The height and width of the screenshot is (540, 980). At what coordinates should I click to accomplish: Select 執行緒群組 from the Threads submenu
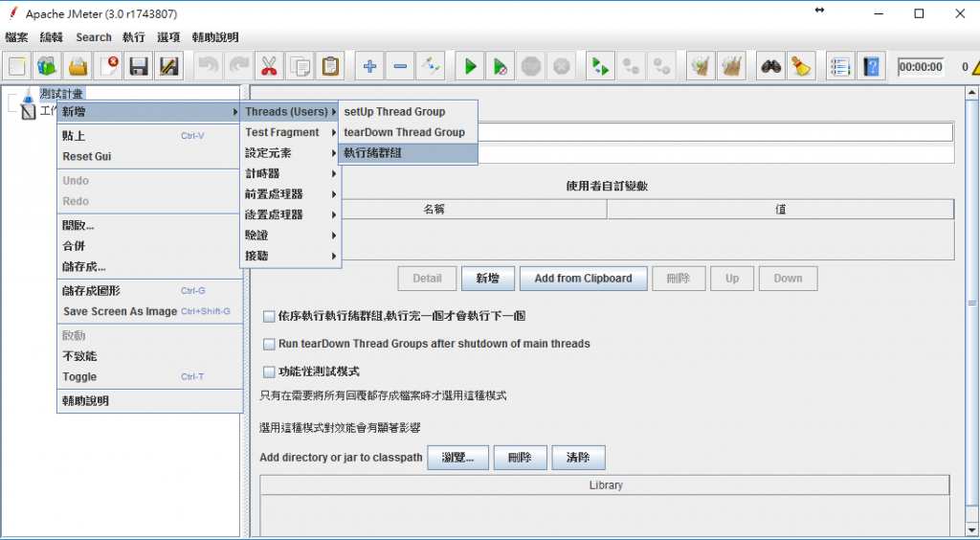(x=408, y=153)
